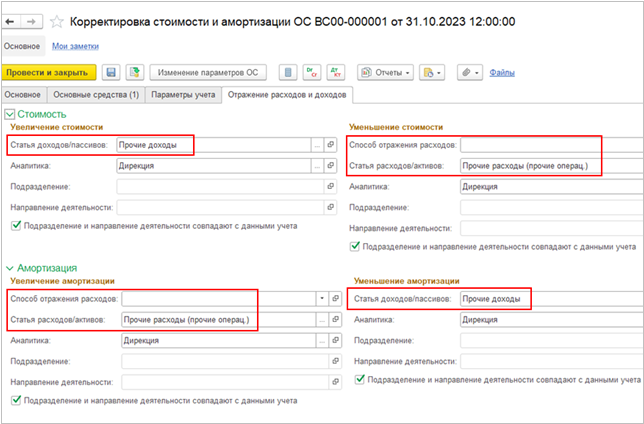Click the open icon of Подразделение under Увеличение амортизации
This screenshot has width=644, height=424.
(x=335, y=361)
